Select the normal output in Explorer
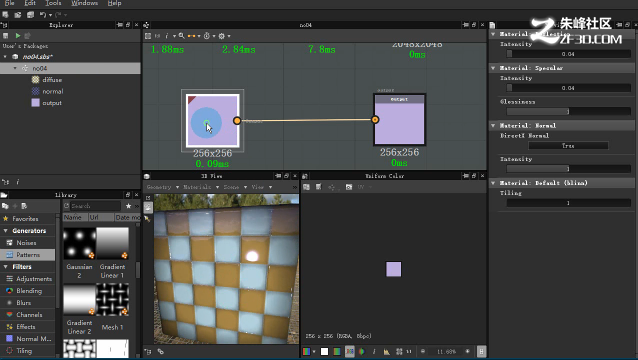 click(52, 92)
